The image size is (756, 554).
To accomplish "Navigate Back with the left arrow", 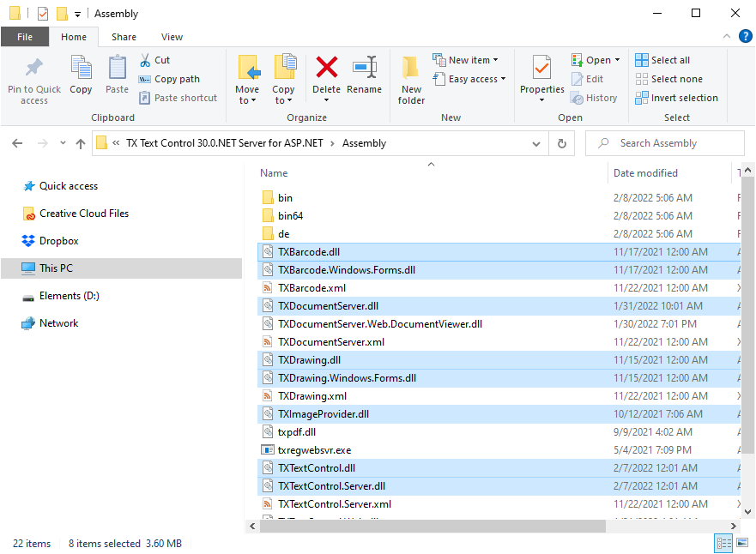I will tap(17, 143).
